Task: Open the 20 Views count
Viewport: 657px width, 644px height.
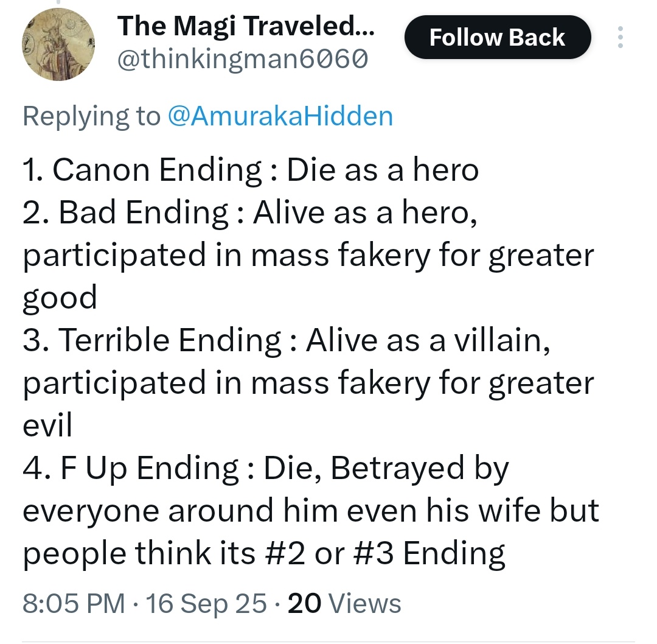Action: 344,603
